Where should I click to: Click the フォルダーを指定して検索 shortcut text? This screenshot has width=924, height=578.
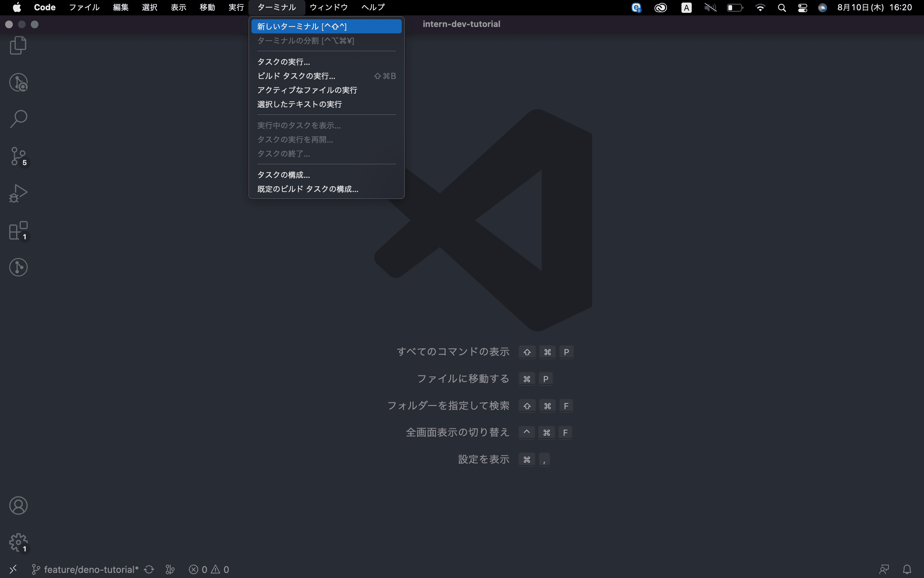click(x=448, y=406)
